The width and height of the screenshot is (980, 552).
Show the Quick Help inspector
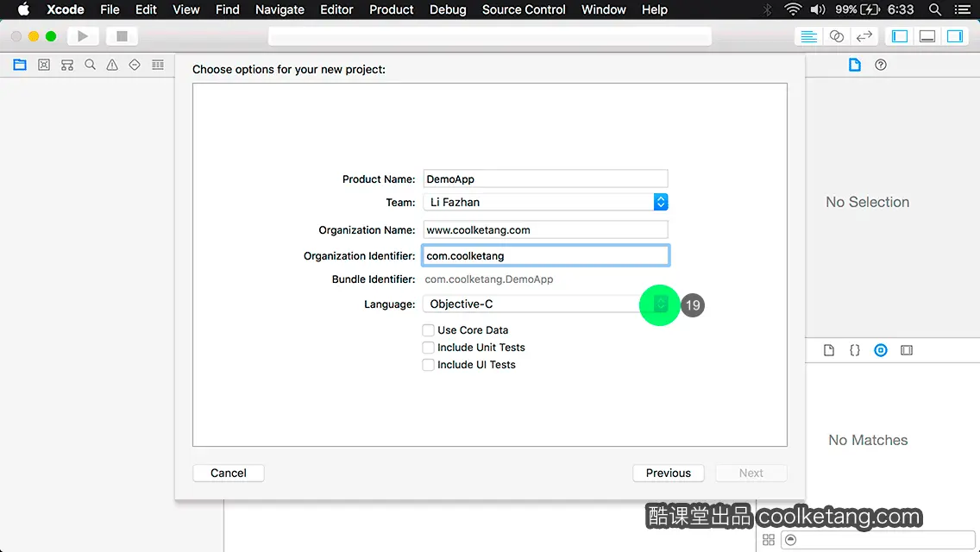pyautogui.click(x=881, y=65)
